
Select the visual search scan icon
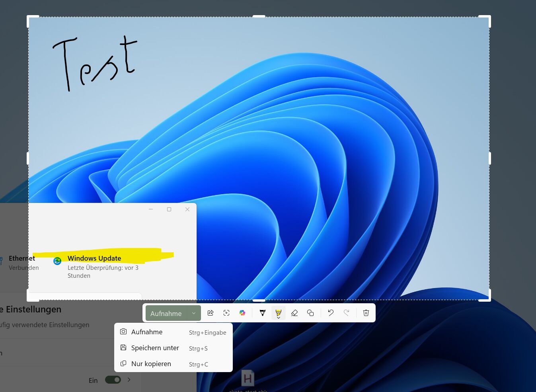click(226, 313)
